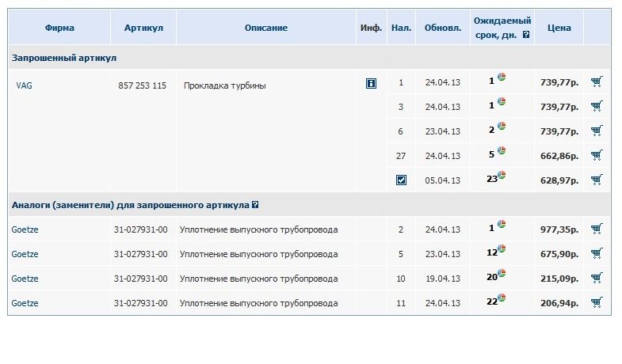Click pie chart icon beside 12 days
The image size is (622, 364).
pos(502,248)
